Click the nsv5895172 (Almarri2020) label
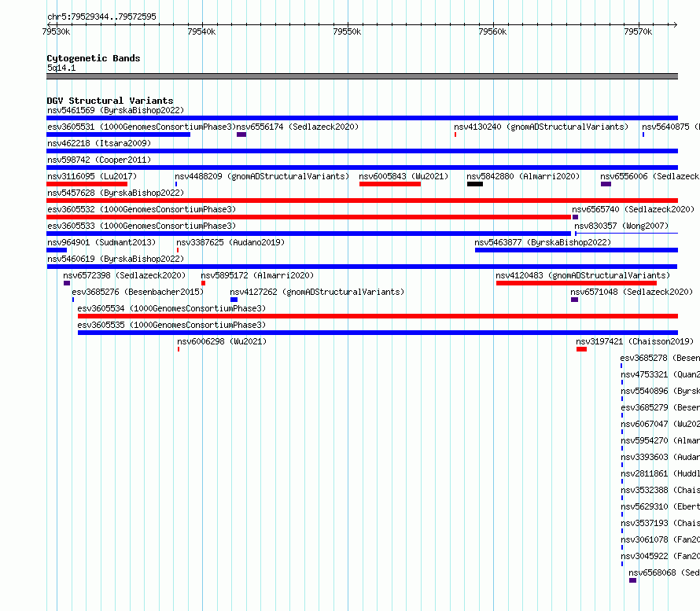 tap(258, 275)
